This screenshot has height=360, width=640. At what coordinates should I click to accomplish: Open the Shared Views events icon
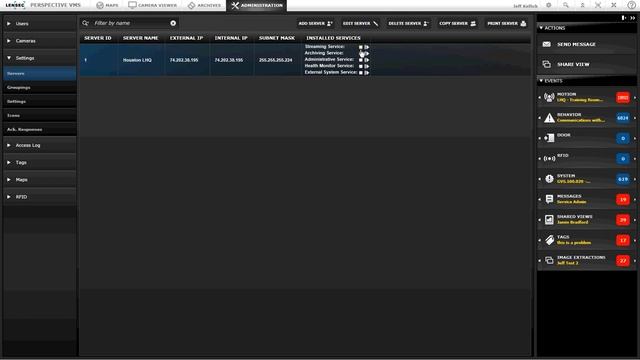pyautogui.click(x=549, y=220)
